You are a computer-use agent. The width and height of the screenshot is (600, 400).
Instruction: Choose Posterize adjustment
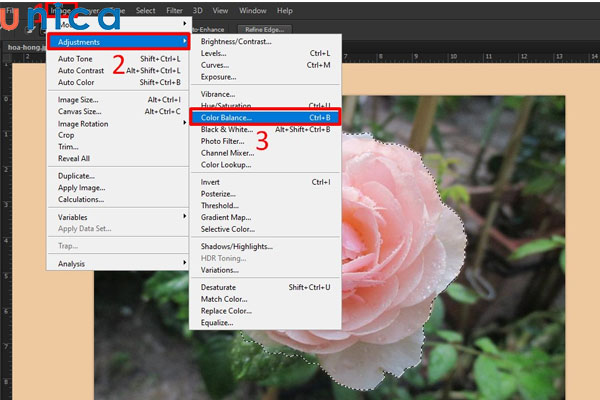[x=265, y=194]
